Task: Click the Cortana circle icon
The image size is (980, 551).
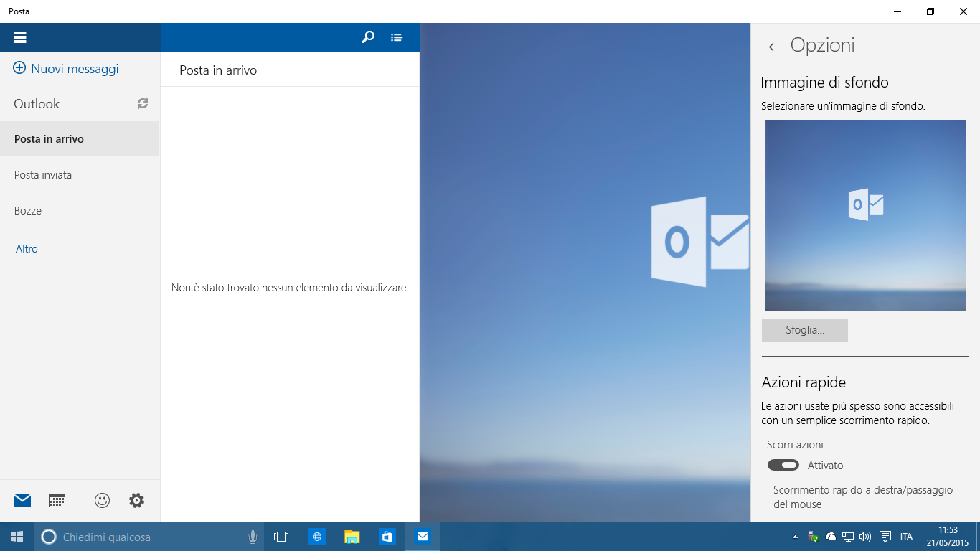Action: pos(49,537)
